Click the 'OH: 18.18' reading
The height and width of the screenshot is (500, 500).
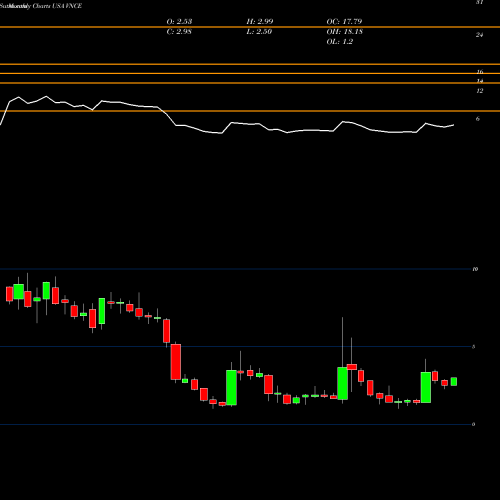345,31
